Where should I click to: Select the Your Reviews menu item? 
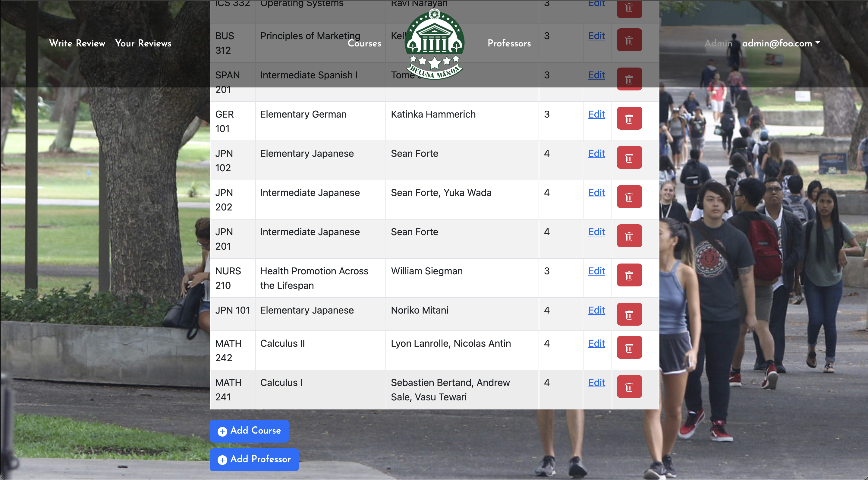click(x=143, y=43)
